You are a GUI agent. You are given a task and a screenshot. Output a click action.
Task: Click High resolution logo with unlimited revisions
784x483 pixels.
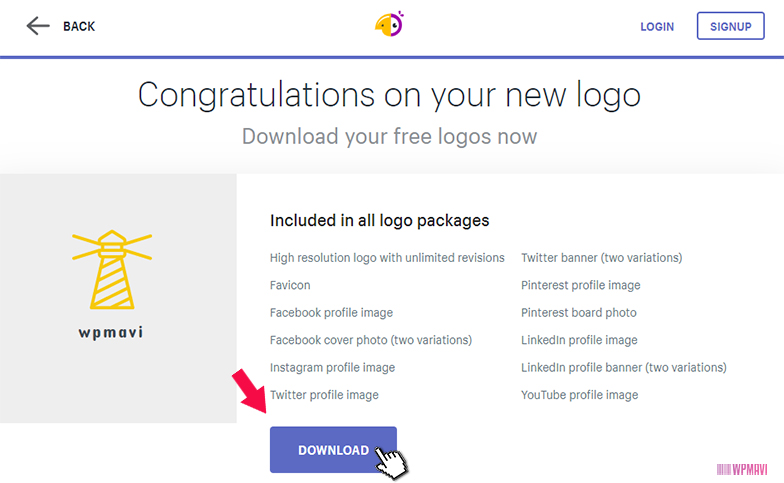tap(387, 258)
